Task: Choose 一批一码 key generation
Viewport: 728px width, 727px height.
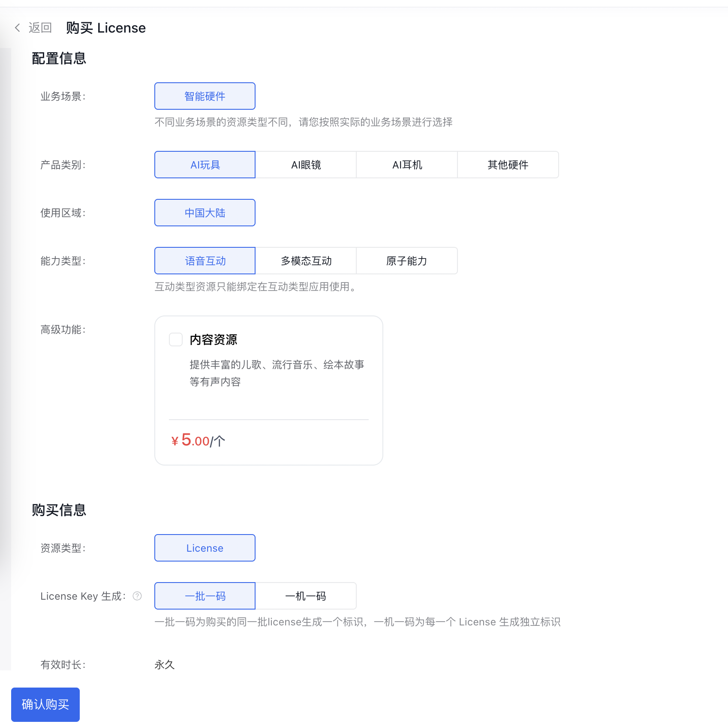Action: pos(205,596)
